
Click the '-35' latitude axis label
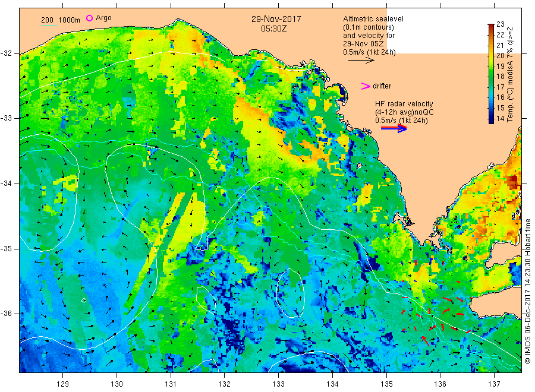coord(6,248)
